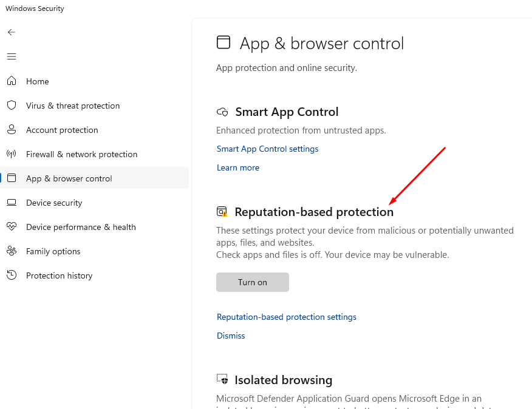Click the Account protection person icon

click(12, 130)
